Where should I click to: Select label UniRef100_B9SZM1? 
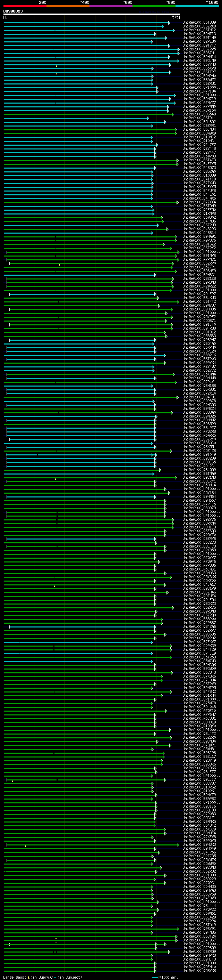[x=199, y=53]
